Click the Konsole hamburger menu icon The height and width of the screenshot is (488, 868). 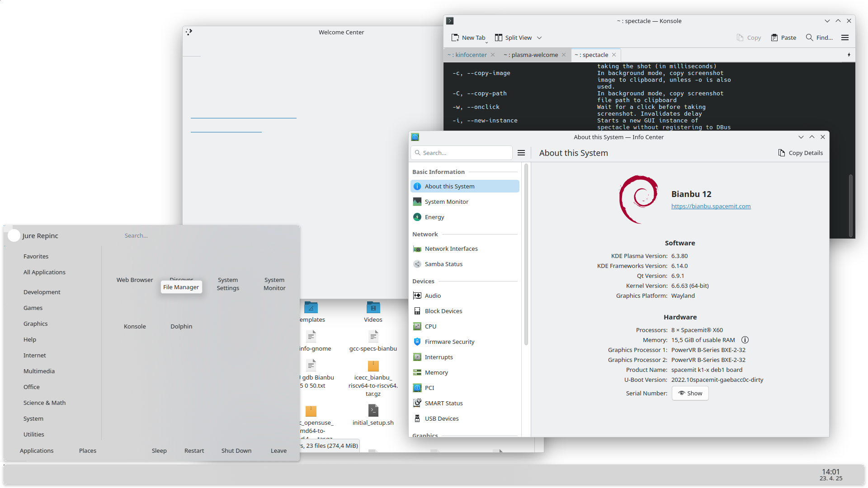pos(845,38)
